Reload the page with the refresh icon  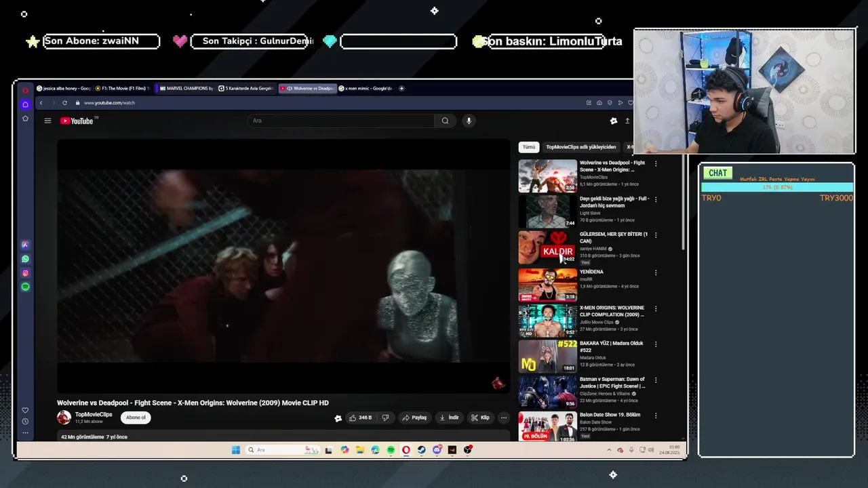pyautogui.click(x=64, y=103)
